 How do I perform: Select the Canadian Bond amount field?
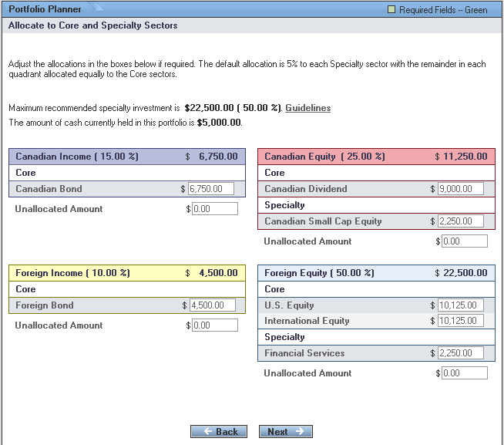[211, 189]
